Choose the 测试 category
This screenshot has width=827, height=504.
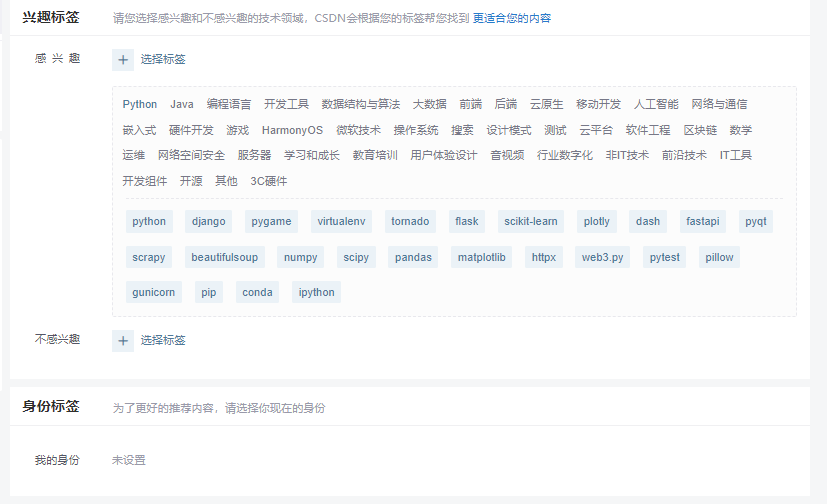555,130
